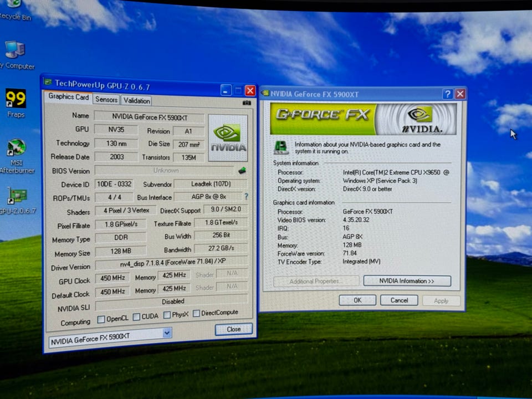Click the Device ID field in GPU-Z
532x399 pixels.
coord(114,184)
